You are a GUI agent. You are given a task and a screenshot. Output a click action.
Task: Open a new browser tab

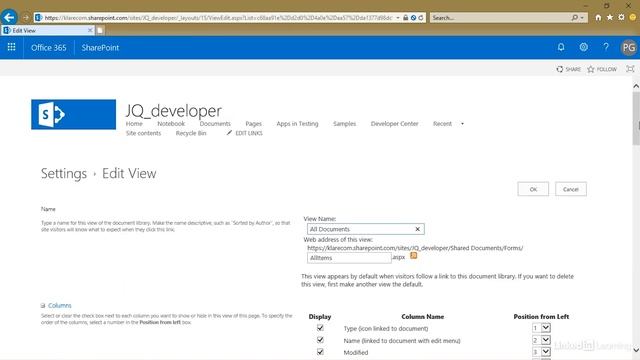[100, 30]
